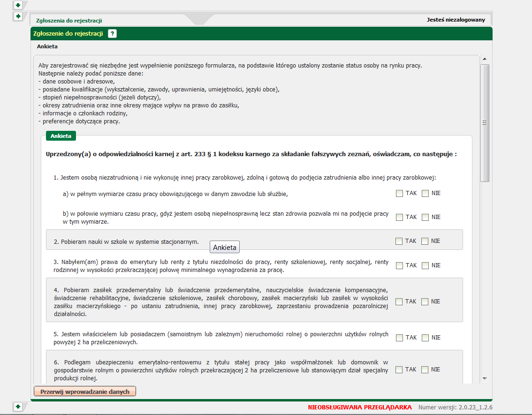Select the green Ankieta section tab
The image size is (532, 415).
tap(61, 136)
